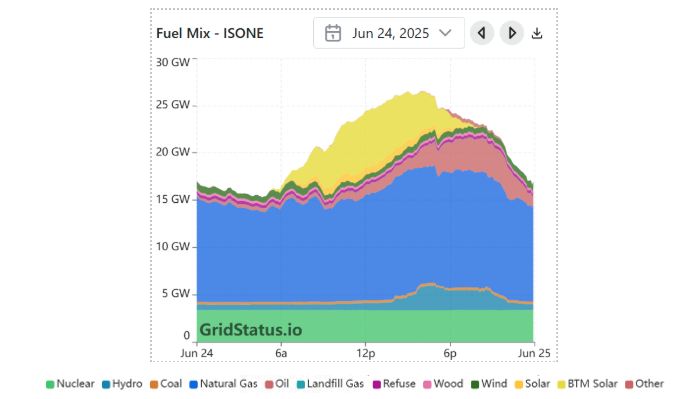
Task: Toggle the Refuse legend swatch
Action: pyautogui.click(x=377, y=385)
